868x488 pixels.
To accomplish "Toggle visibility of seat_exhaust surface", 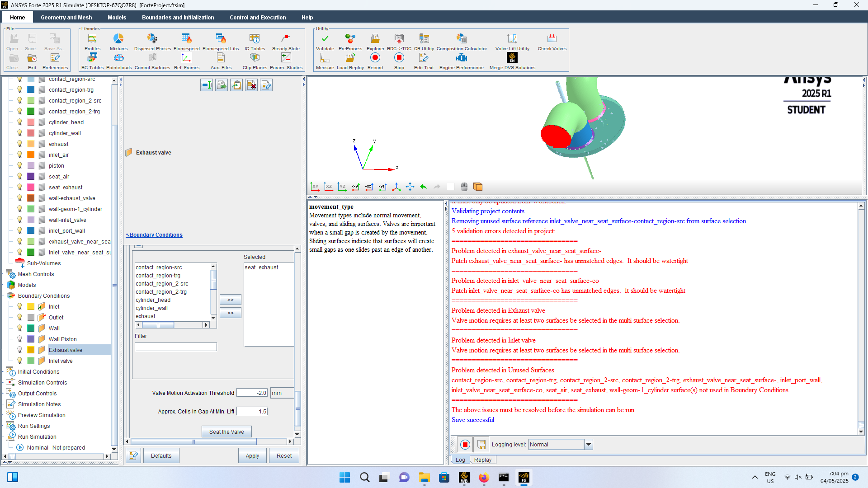I will click(x=19, y=187).
